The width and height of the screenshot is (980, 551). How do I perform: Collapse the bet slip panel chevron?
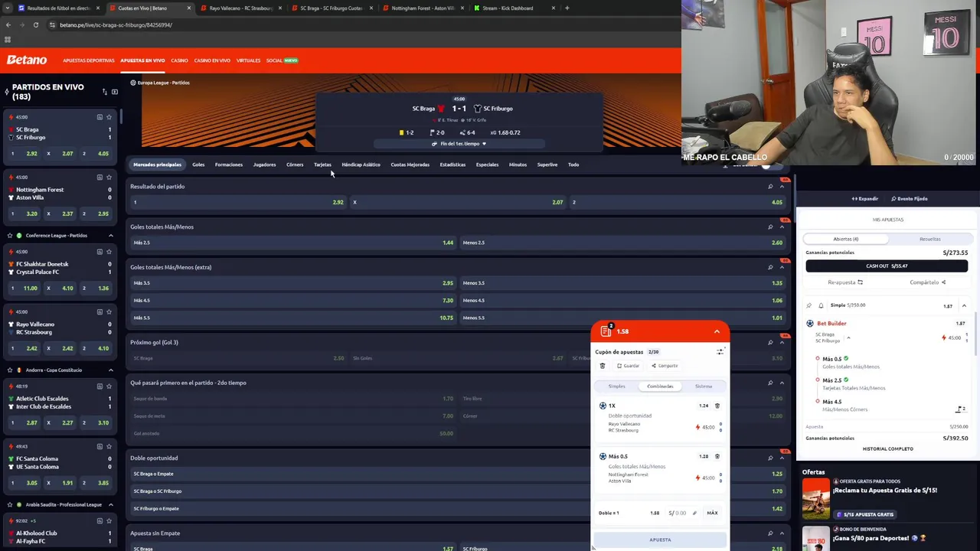coord(717,331)
